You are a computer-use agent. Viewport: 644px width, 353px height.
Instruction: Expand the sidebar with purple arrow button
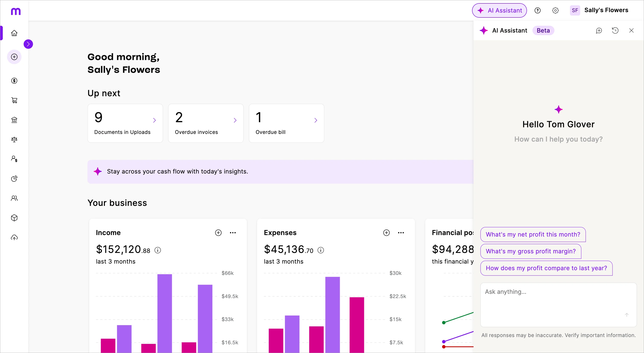pyautogui.click(x=28, y=44)
